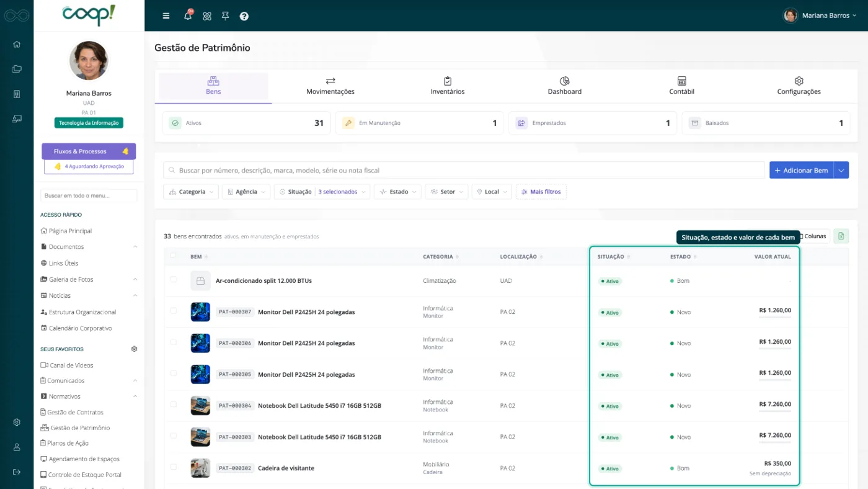Open the Agência filter dropdown
Screen dimensions: 868x489
[x=246, y=192]
